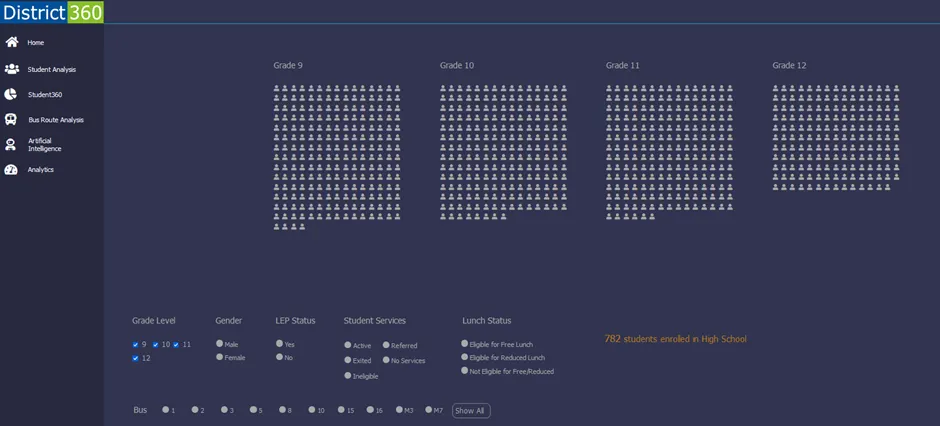Toggle the grade 11 checkbox
The height and width of the screenshot is (426, 940).
click(176, 345)
